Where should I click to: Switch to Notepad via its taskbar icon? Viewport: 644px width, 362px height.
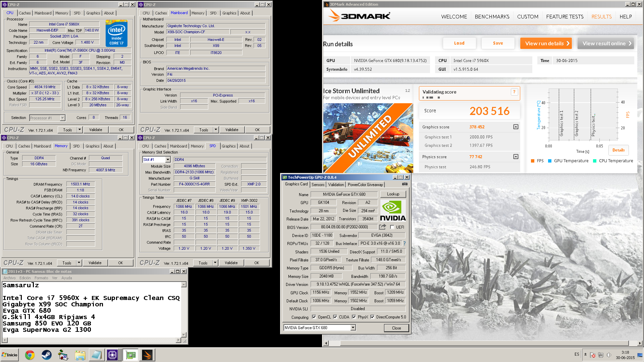click(96, 355)
